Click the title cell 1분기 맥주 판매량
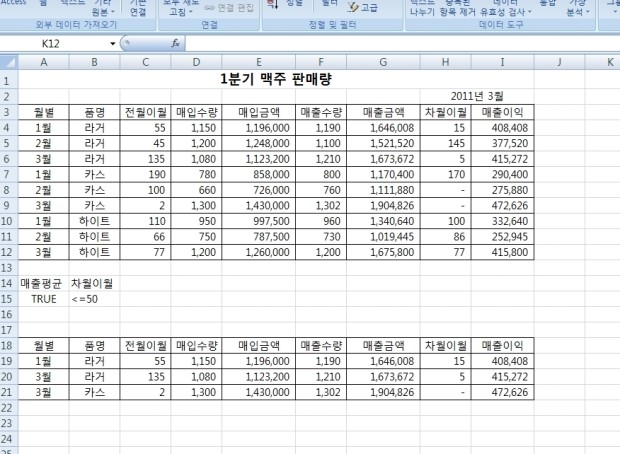Viewport: 620px width, 454px height. (x=276, y=79)
